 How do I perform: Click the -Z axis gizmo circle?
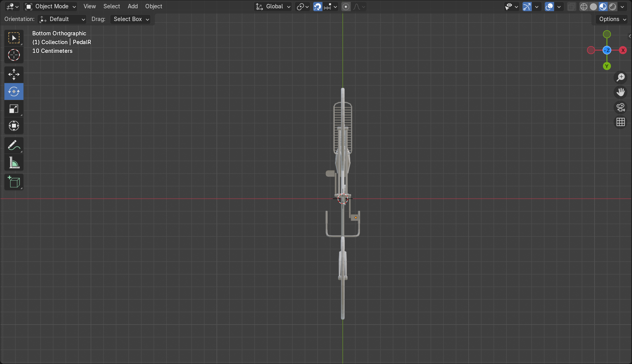607,50
